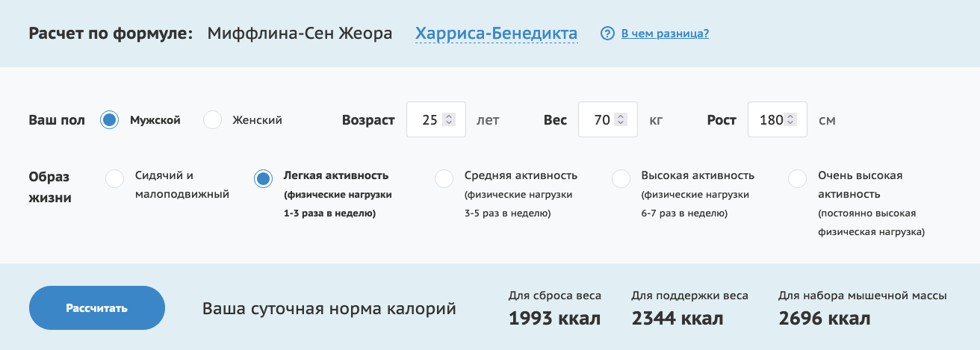The height and width of the screenshot is (350, 980).
Task: Click the Рост stepper arrows
Action: point(791,119)
